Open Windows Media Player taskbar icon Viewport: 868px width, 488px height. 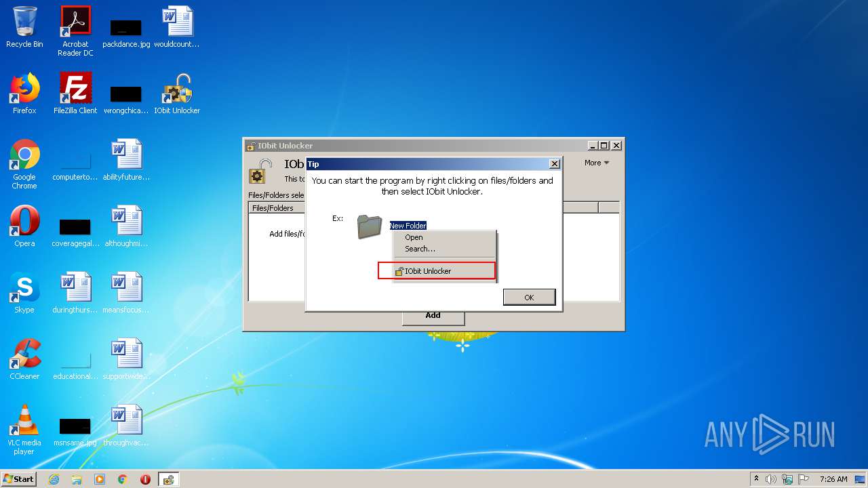click(x=100, y=479)
